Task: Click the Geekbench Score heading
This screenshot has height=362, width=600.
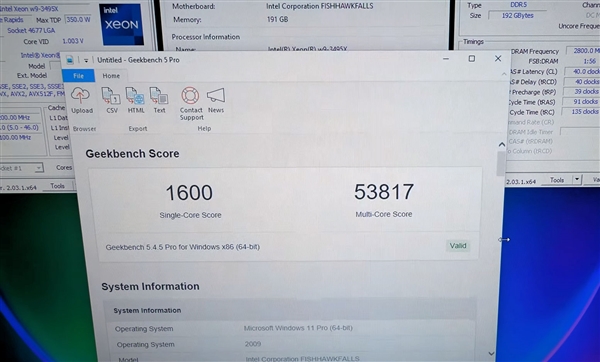Action: [x=132, y=153]
